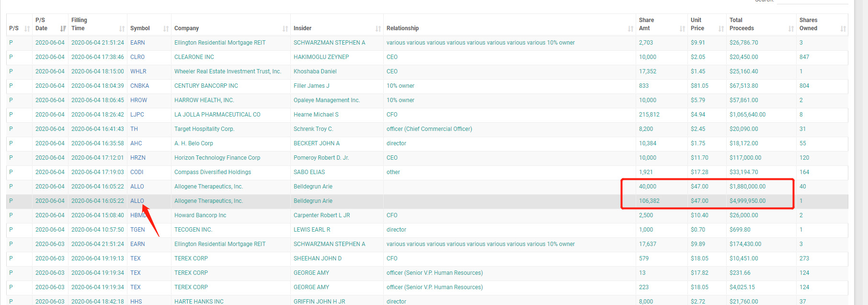Select the $81.05 unit price cell
The image size is (868, 305).
pyautogui.click(x=699, y=86)
